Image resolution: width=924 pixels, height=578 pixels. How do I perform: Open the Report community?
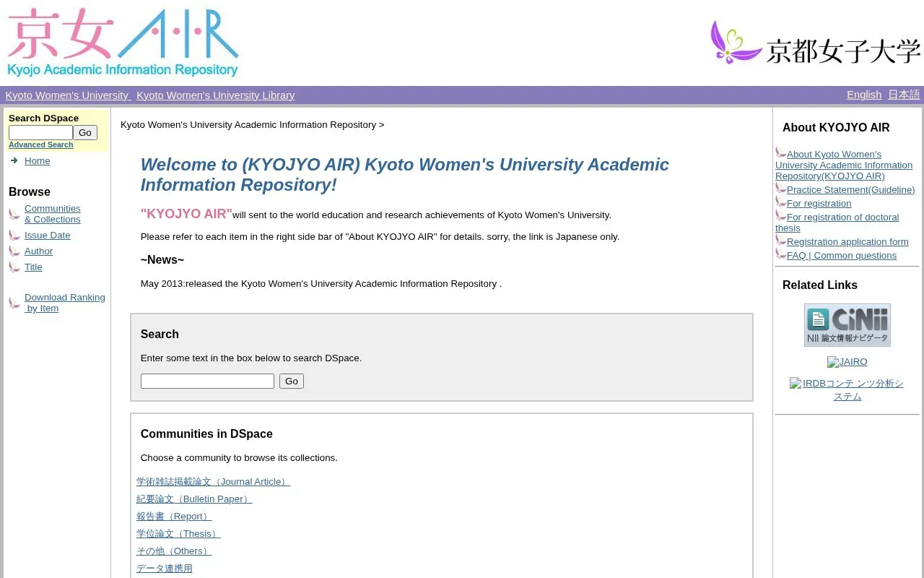(x=174, y=517)
